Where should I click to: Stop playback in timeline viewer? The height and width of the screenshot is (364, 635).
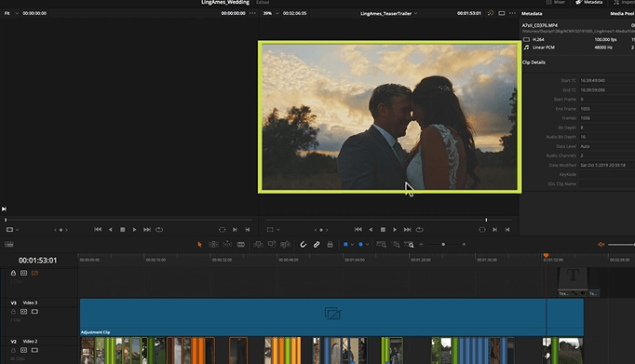[x=383, y=230]
